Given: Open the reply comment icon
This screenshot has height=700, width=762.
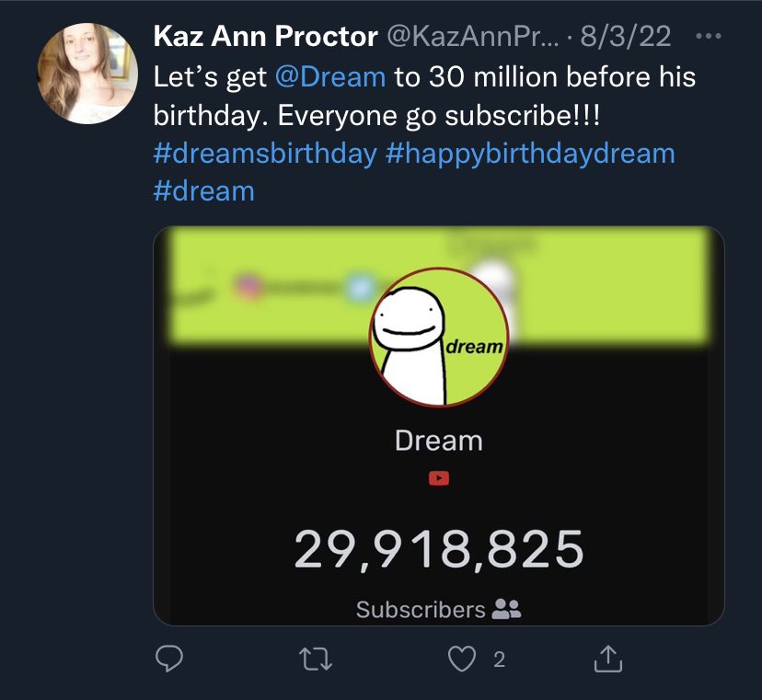Looking at the screenshot, I should click(x=169, y=659).
